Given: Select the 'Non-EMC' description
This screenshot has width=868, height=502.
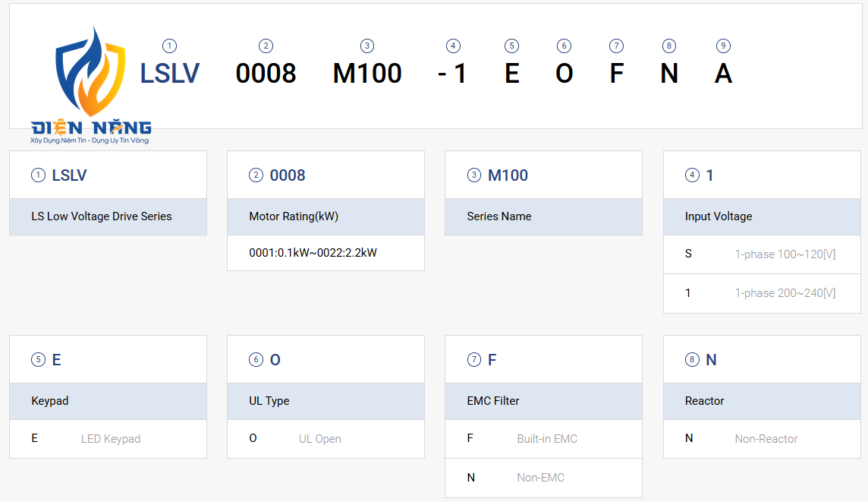Looking at the screenshot, I should [540, 478].
